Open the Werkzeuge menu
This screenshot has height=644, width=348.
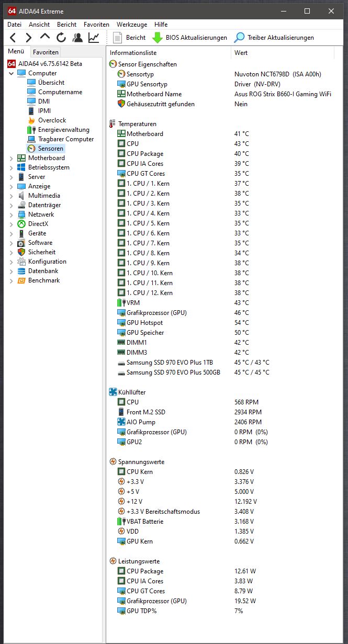coord(132,25)
